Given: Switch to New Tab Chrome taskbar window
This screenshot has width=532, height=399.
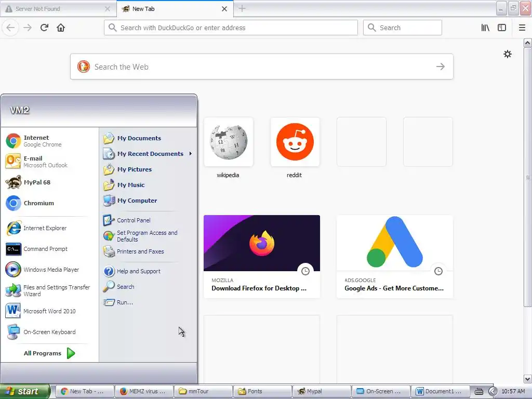Looking at the screenshot, I should (85, 391).
